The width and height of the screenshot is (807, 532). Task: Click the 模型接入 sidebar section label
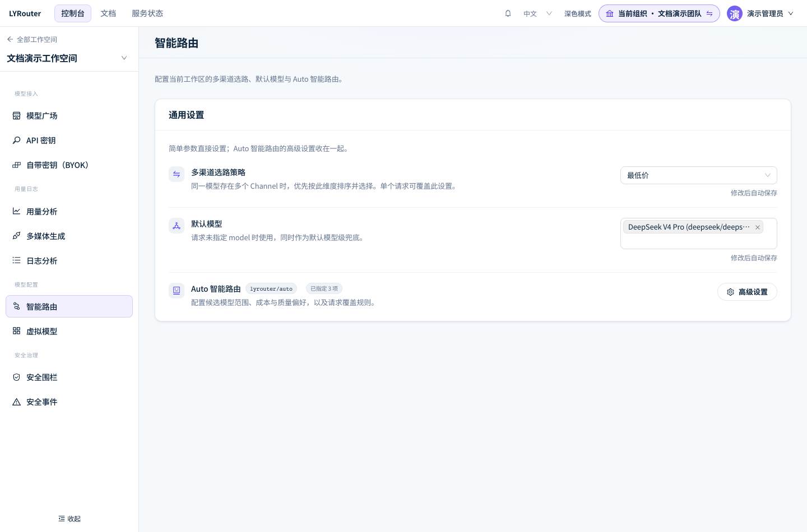[26, 94]
